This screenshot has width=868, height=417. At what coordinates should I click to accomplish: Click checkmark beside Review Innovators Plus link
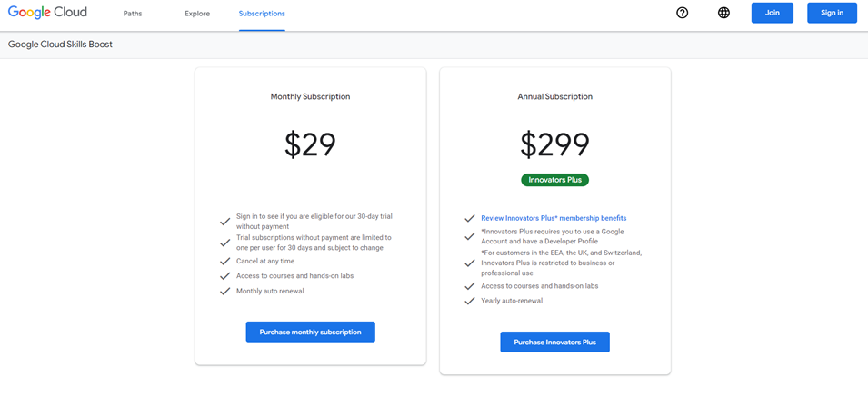point(469,218)
